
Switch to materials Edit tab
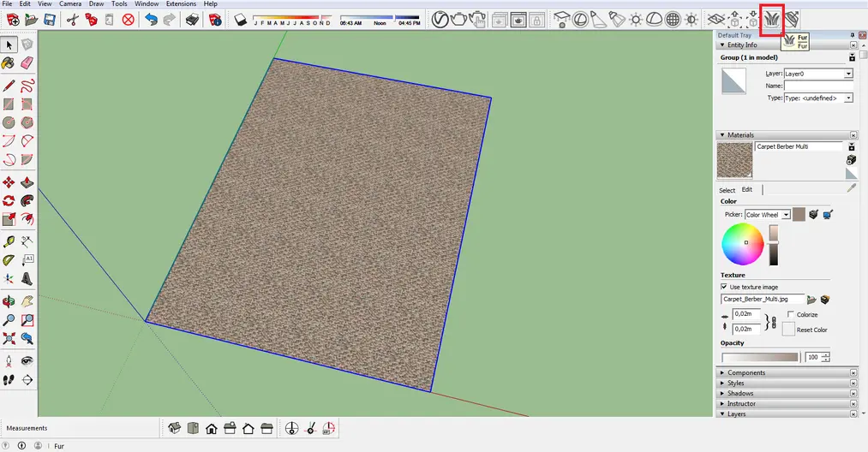(x=747, y=189)
